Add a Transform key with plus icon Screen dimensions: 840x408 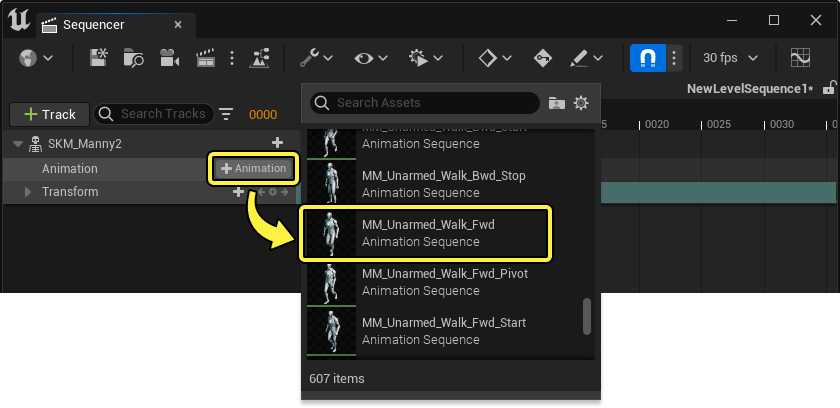pos(238,192)
